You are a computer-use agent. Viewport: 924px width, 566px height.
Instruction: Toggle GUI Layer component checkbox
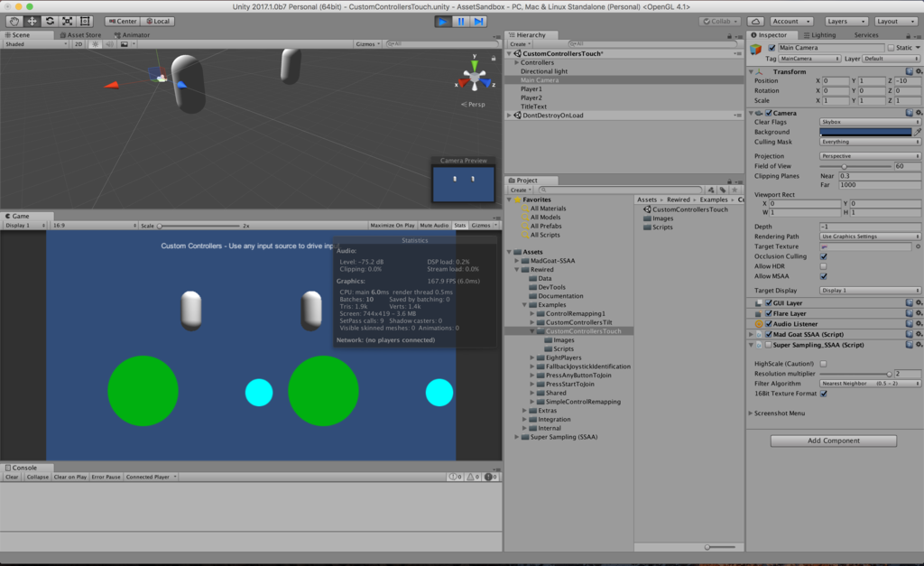(x=769, y=303)
